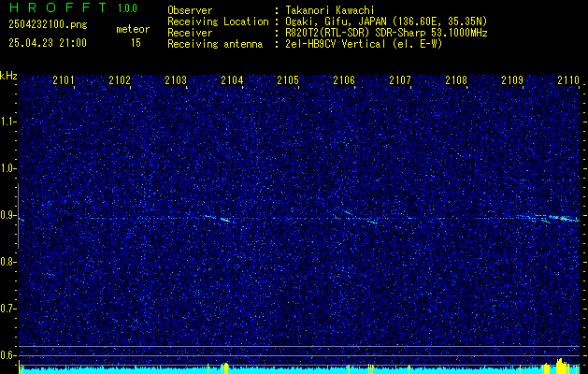The image size is (588, 374).
Task: Click the 2102 time axis marker
Action: tap(120, 79)
